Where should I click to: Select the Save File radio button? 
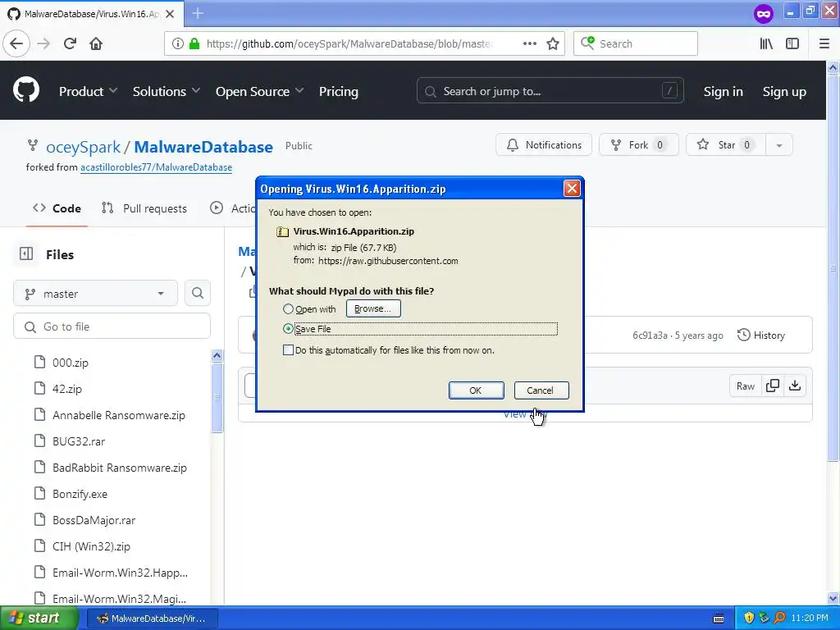[x=288, y=328]
